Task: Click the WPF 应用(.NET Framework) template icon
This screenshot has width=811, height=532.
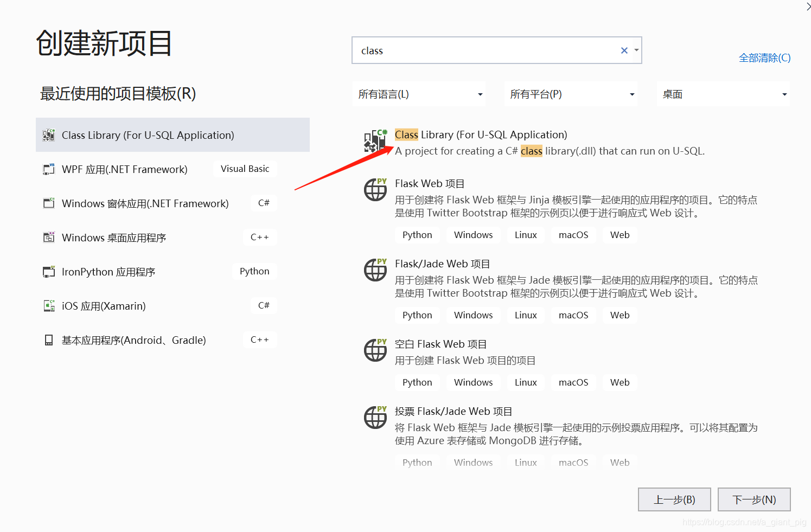Action: [x=48, y=169]
